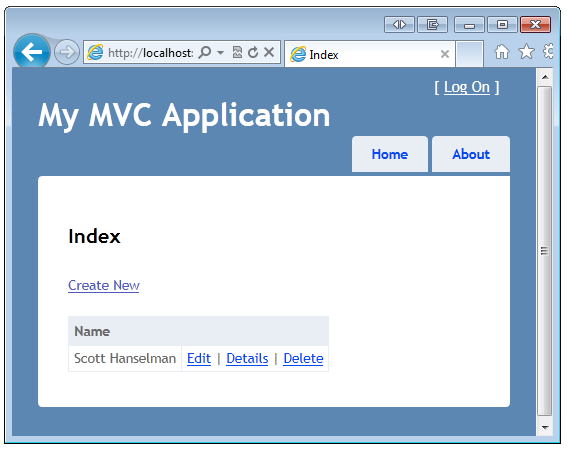The image size is (578, 458).
Task: Click Delete for Scott Hanselman
Action: tap(303, 358)
